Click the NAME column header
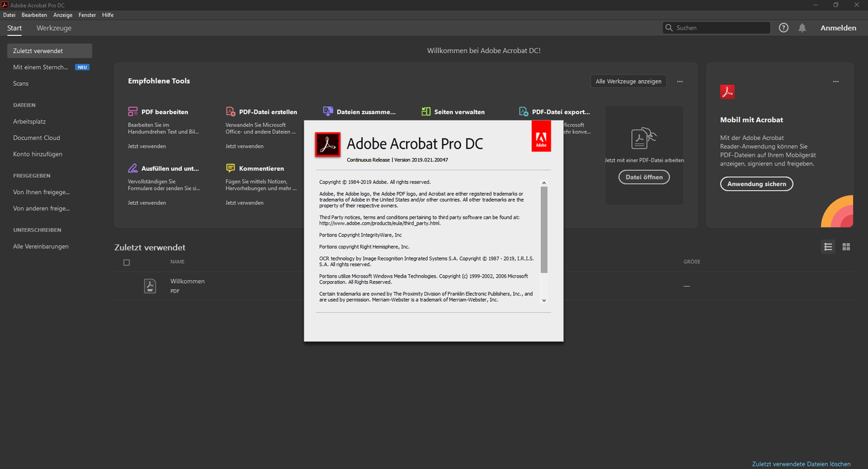868x469 pixels. [178, 262]
